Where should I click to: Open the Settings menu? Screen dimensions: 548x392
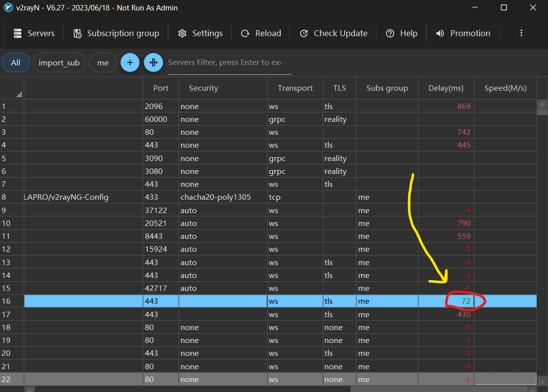[x=200, y=33]
